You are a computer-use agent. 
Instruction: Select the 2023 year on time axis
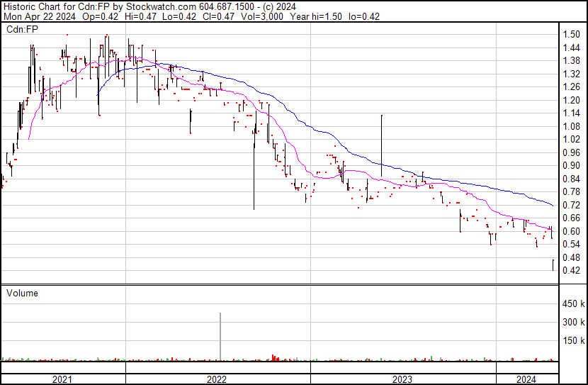(402, 379)
